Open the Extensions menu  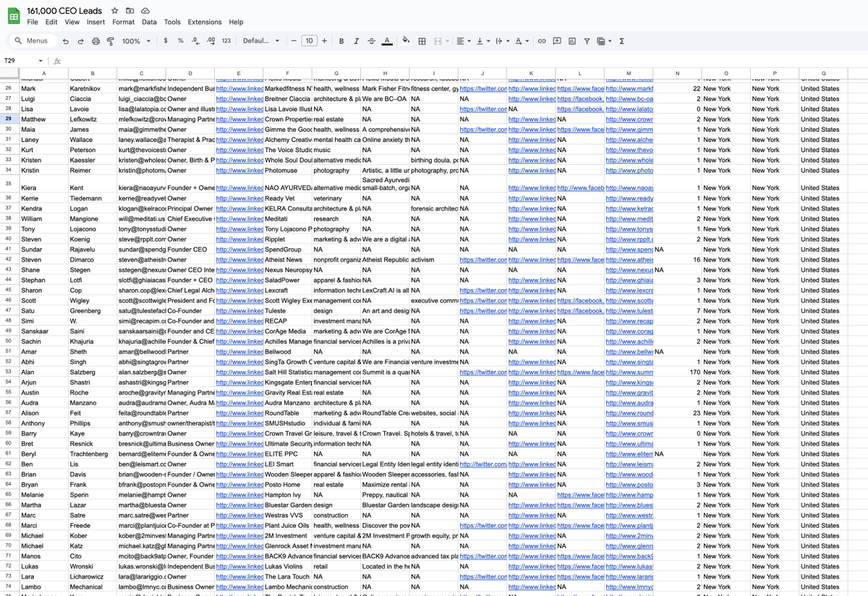coord(205,22)
